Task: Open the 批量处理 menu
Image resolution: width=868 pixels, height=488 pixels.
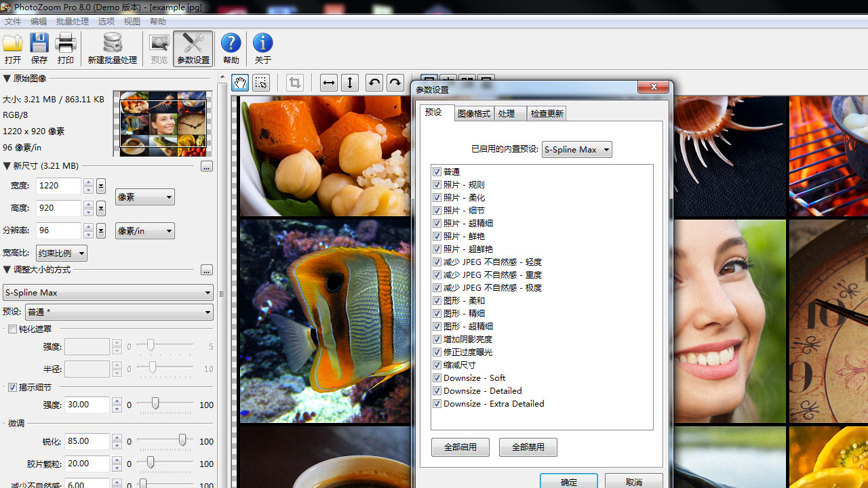Action: 72,21
